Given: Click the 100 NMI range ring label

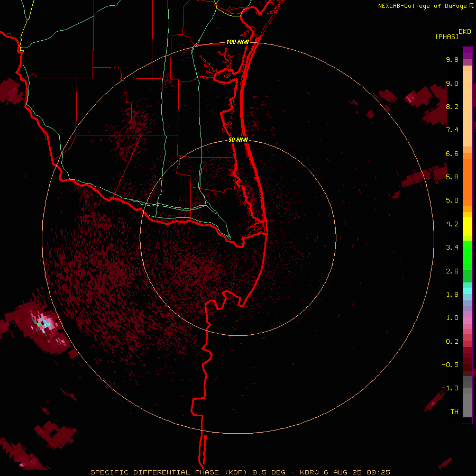Looking at the screenshot, I should click(237, 42).
